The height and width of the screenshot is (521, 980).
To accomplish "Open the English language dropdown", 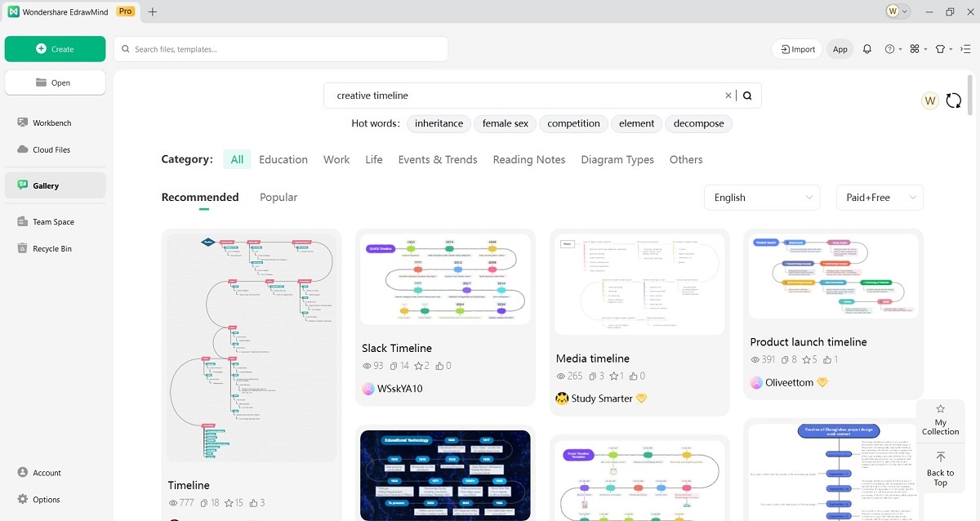I will (761, 197).
